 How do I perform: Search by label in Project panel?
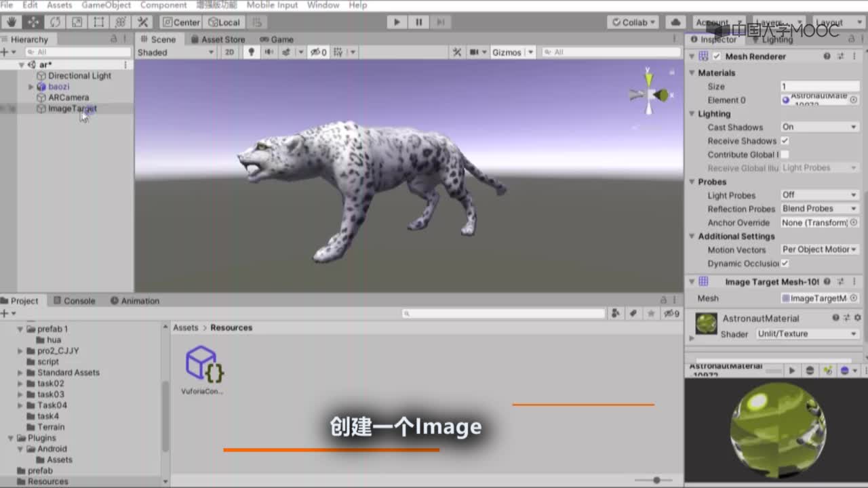[x=633, y=313]
